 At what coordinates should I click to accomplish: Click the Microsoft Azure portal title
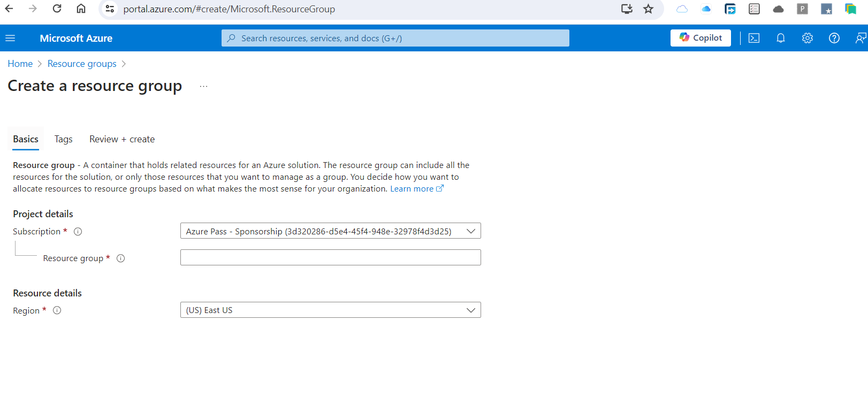[76, 38]
